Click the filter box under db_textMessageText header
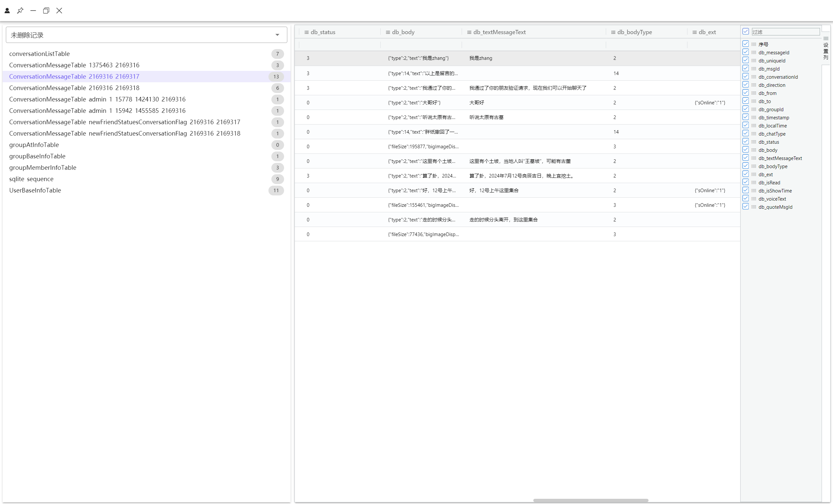Image resolution: width=833 pixels, height=504 pixels. coord(534,45)
